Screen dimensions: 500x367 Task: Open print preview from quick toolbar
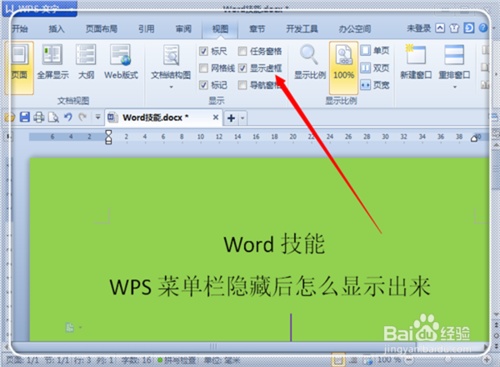click(x=53, y=117)
